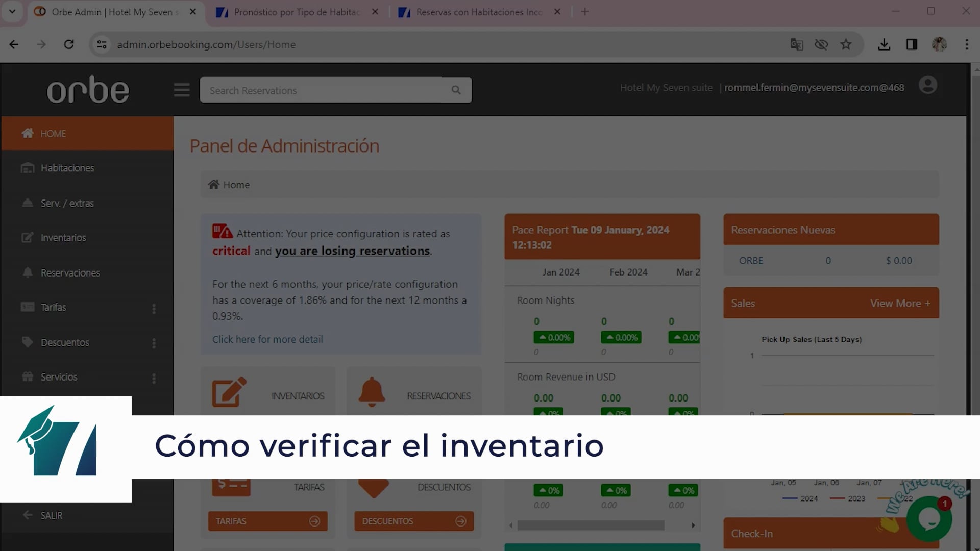This screenshot has width=980, height=551.
Task: Reload the page
Action: coord(69,45)
